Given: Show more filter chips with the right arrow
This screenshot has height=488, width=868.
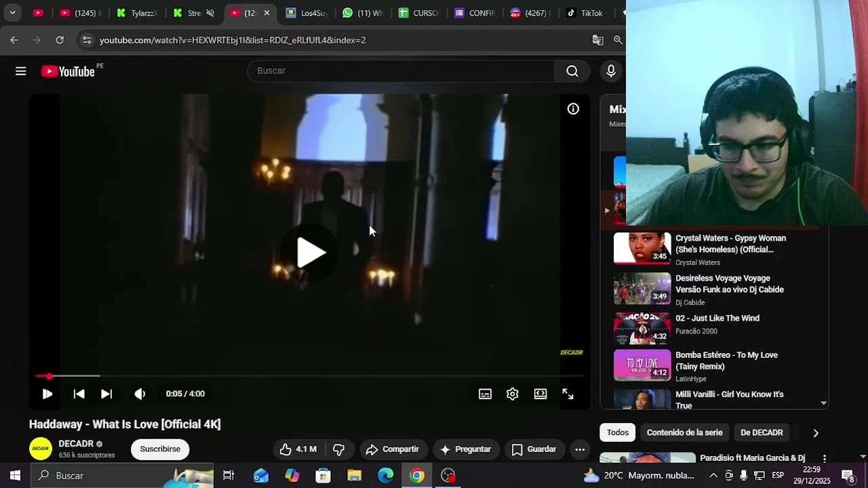Looking at the screenshot, I should 816,432.
